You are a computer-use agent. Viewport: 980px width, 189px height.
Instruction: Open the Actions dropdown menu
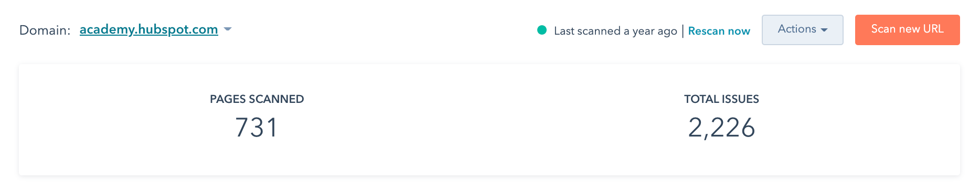pyautogui.click(x=802, y=30)
